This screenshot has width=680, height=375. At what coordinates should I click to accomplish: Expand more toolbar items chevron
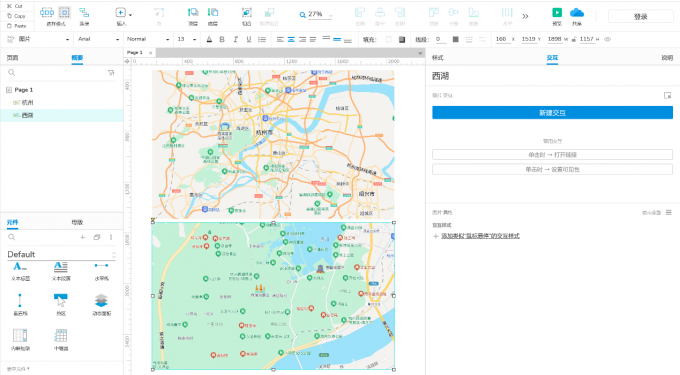pyautogui.click(x=525, y=16)
